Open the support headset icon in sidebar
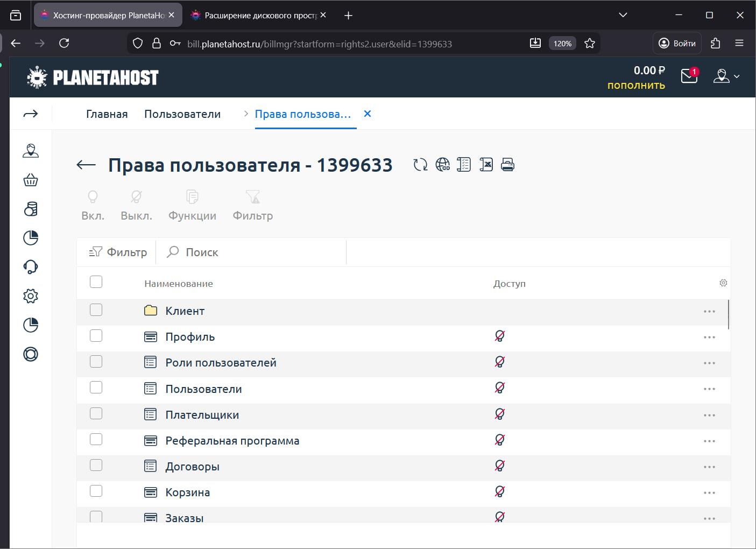The width and height of the screenshot is (756, 549). 31,266
